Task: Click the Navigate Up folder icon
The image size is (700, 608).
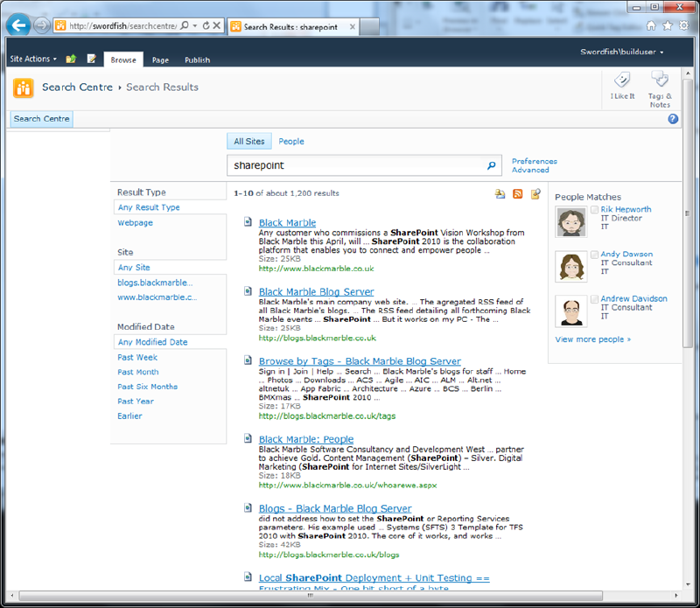Action: 71,59
